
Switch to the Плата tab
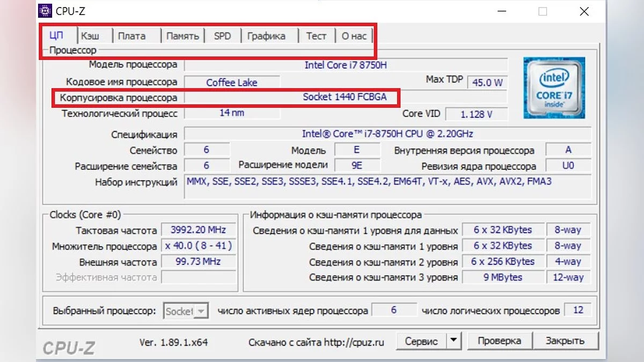(131, 36)
